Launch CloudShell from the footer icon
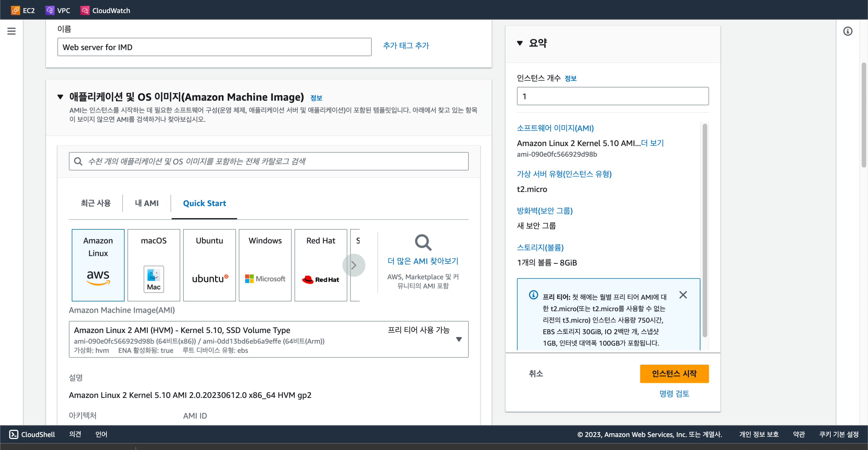The image size is (868, 450). tap(14, 434)
